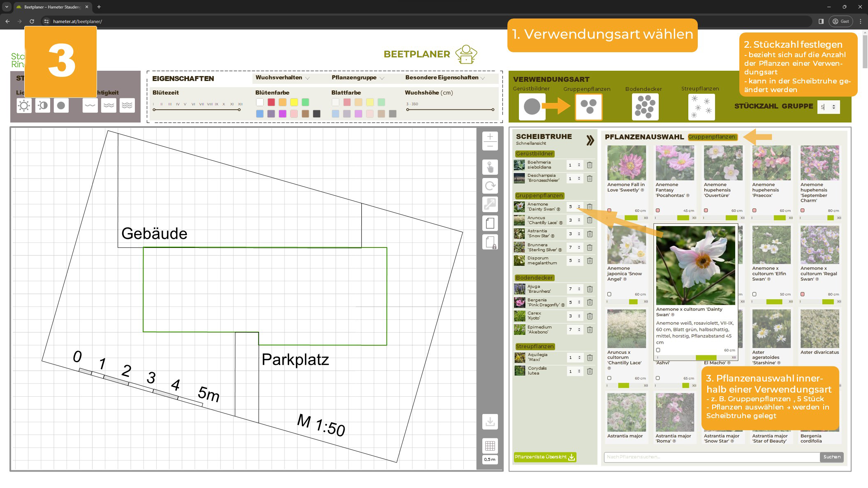Choose the full sun light icon
Image resolution: width=868 pixels, height=488 pixels.
pos(24,106)
